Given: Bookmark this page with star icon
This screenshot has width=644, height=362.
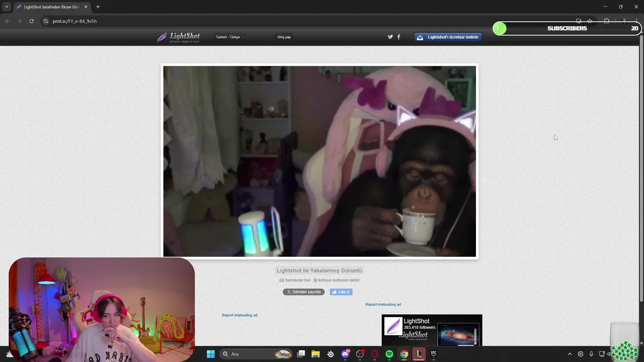Looking at the screenshot, I should pyautogui.click(x=590, y=21).
